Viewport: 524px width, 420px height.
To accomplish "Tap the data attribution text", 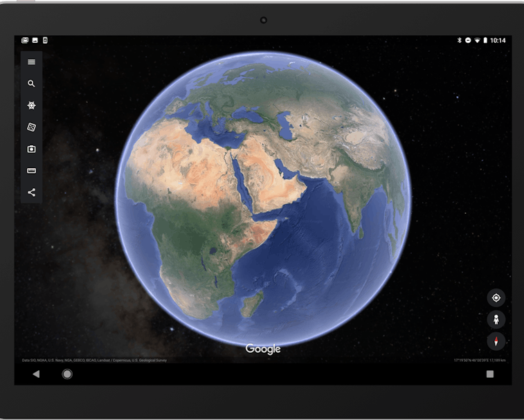I will click(94, 360).
